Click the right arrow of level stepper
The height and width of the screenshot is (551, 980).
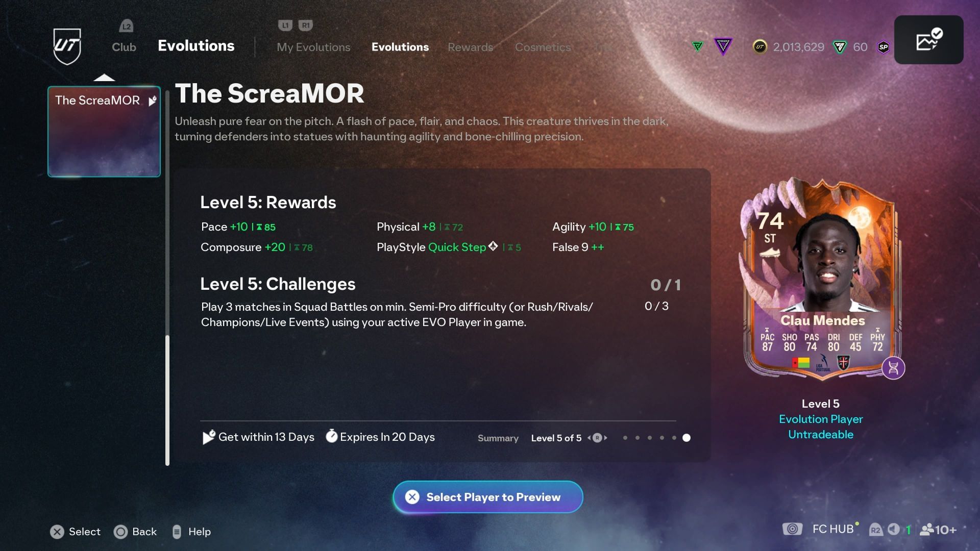(x=606, y=438)
